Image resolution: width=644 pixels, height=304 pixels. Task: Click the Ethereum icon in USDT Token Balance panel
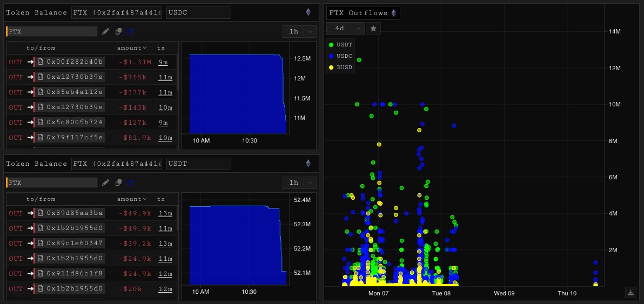click(308, 163)
